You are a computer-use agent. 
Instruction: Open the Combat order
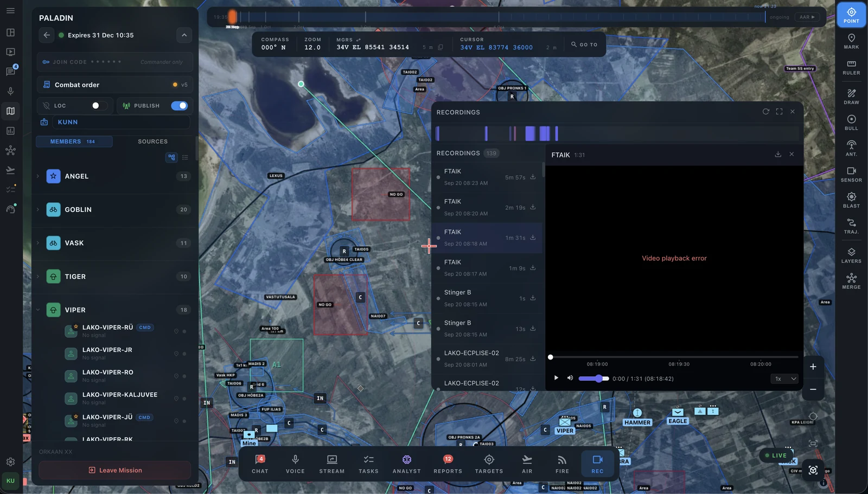tap(114, 85)
